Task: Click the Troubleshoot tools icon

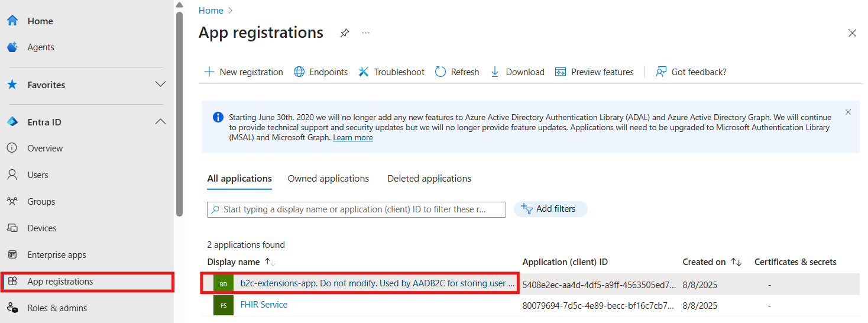Action: 364,72
